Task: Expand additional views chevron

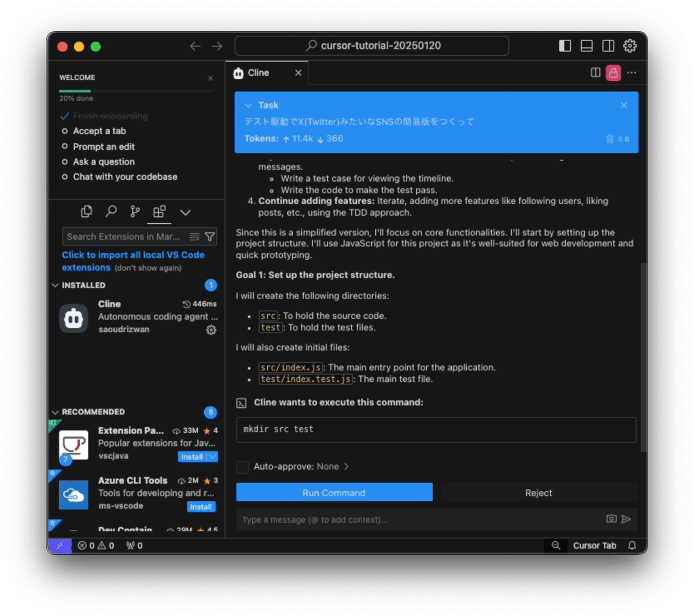Action: pos(185,212)
